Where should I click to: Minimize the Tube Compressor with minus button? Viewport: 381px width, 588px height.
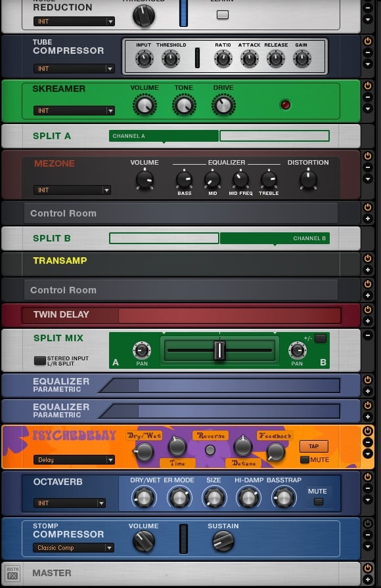coord(368,52)
